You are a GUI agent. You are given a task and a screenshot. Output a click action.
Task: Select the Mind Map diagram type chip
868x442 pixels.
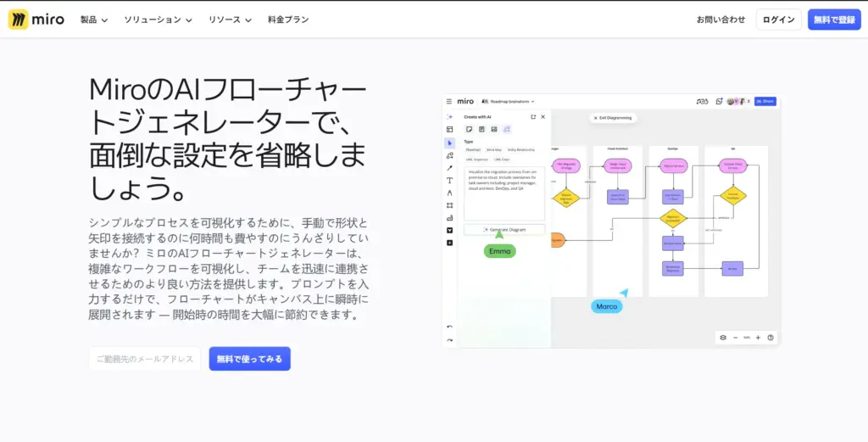494,149
